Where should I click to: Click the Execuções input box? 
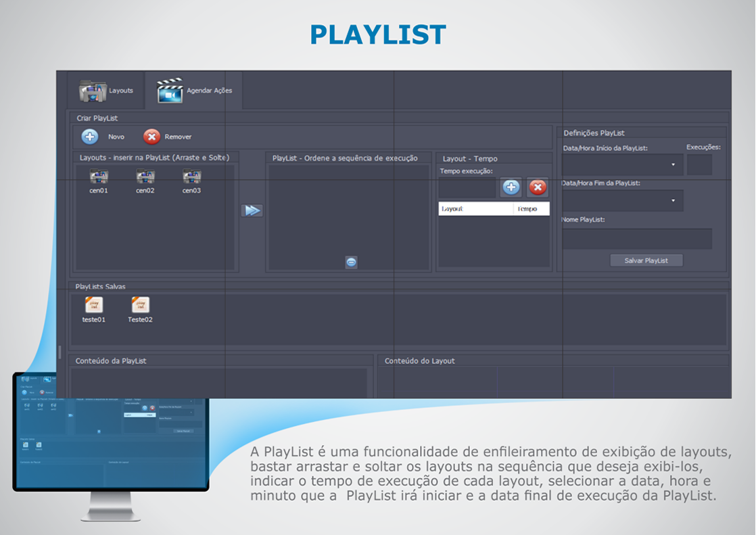pos(699,164)
